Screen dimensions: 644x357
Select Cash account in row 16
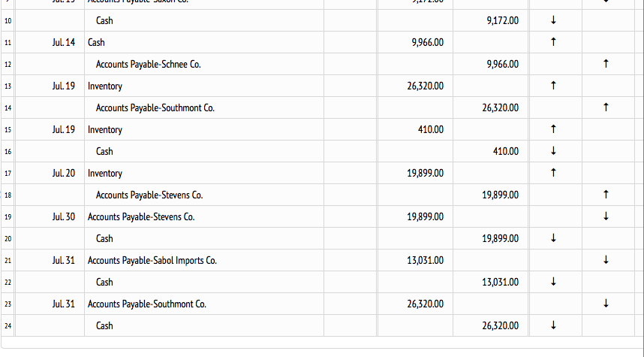104,151
